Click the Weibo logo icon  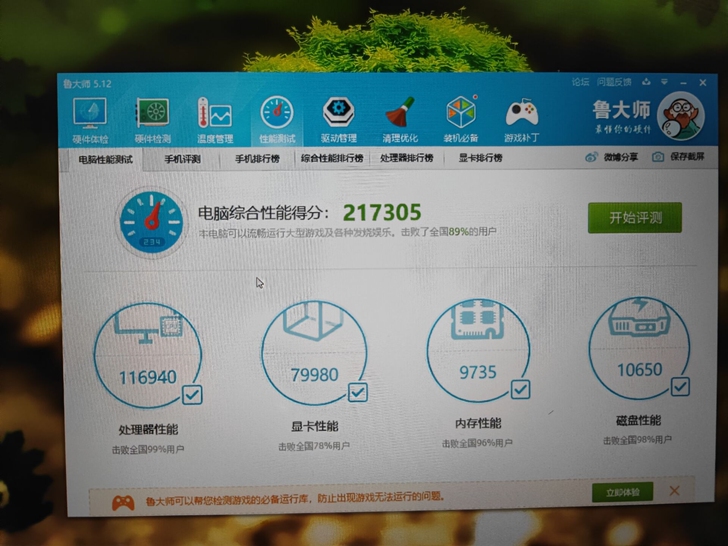(591, 157)
